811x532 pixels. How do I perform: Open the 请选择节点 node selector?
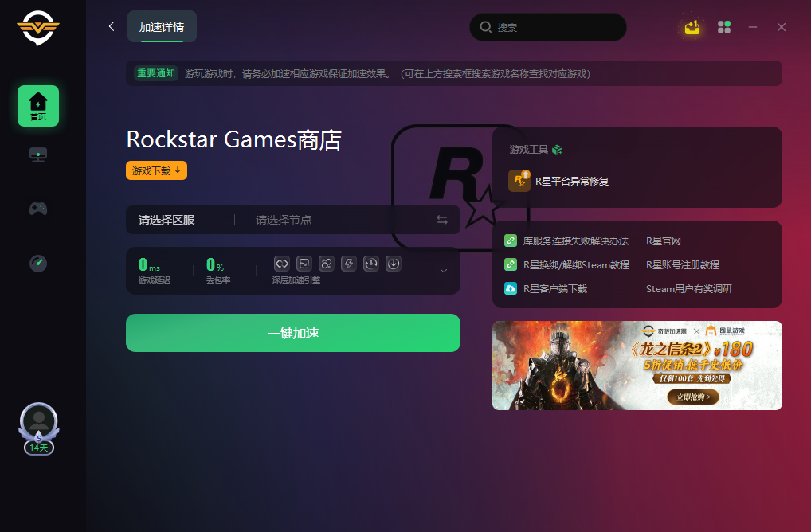[284, 220]
